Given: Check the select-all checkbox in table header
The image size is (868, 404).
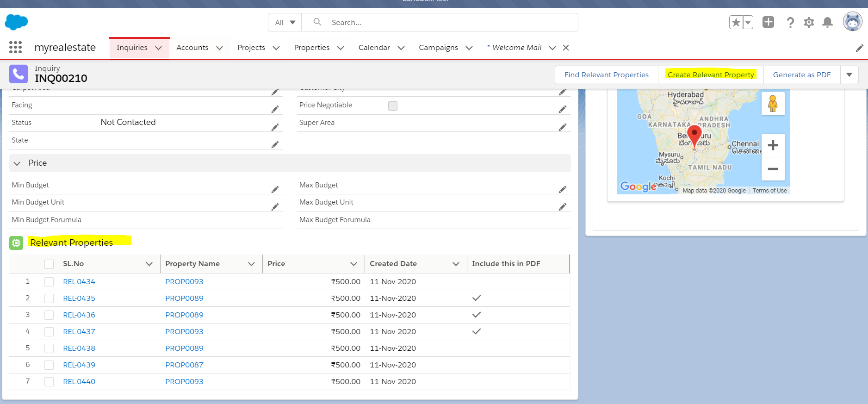Looking at the screenshot, I should [49, 264].
